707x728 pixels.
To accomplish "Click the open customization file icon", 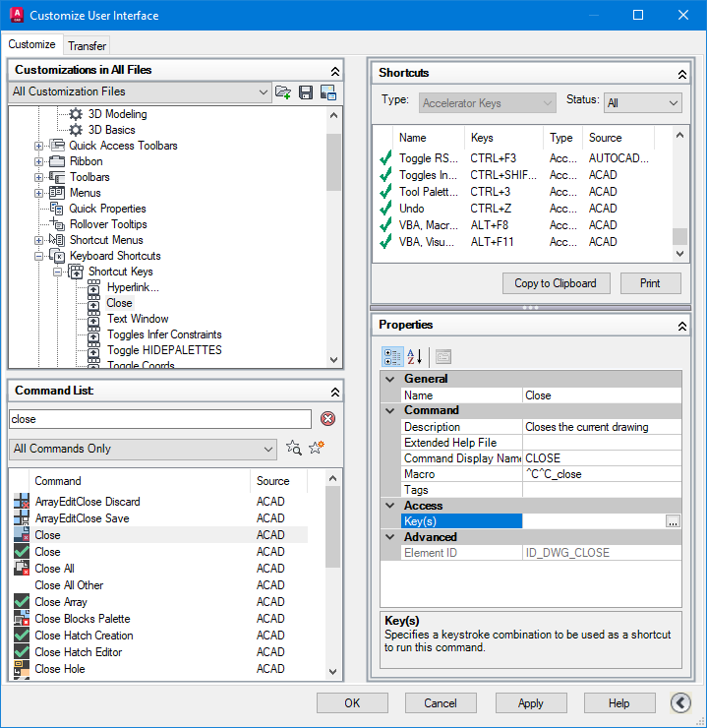I will click(x=283, y=91).
